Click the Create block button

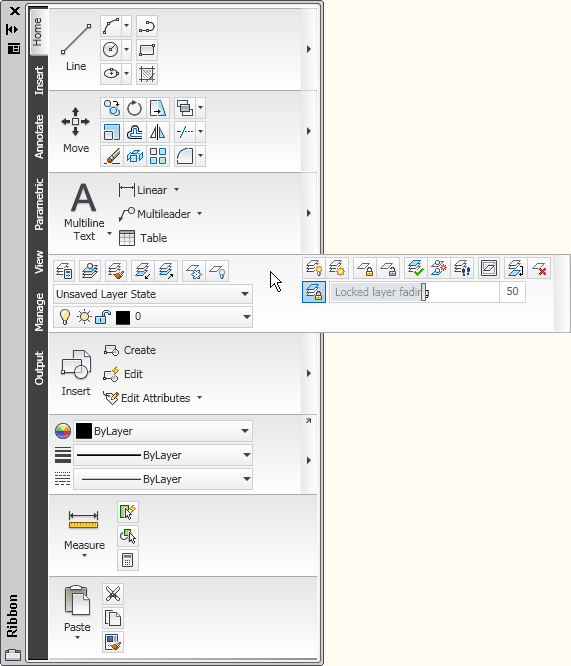tap(130, 350)
